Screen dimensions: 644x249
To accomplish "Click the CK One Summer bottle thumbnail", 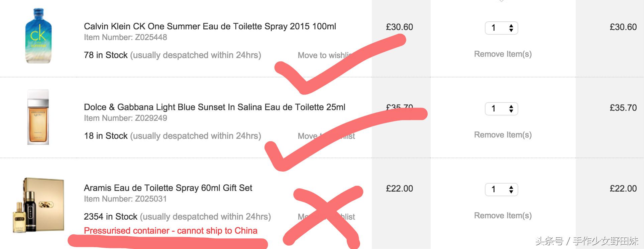I will 38,37.
